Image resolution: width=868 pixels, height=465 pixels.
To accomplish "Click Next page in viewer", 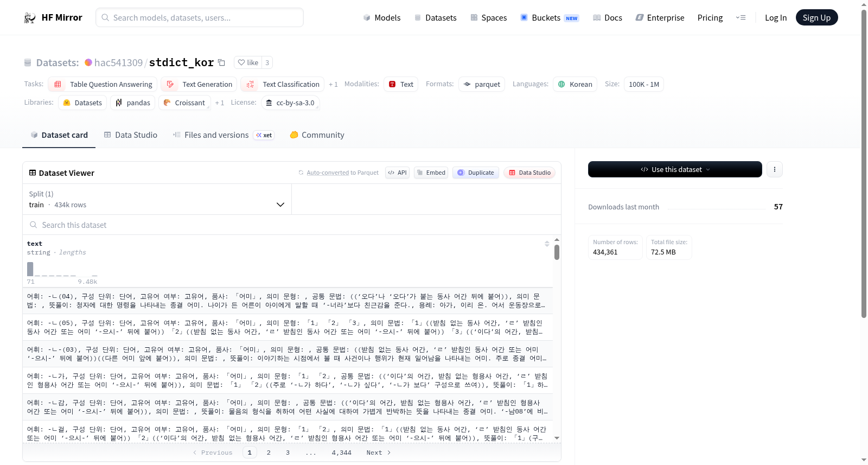I will 378,453.
